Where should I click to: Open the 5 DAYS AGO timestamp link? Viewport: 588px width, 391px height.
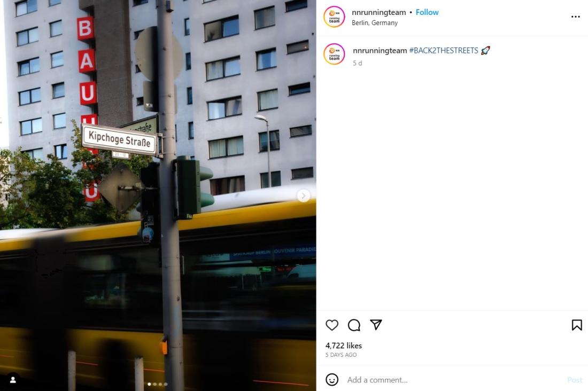(341, 355)
